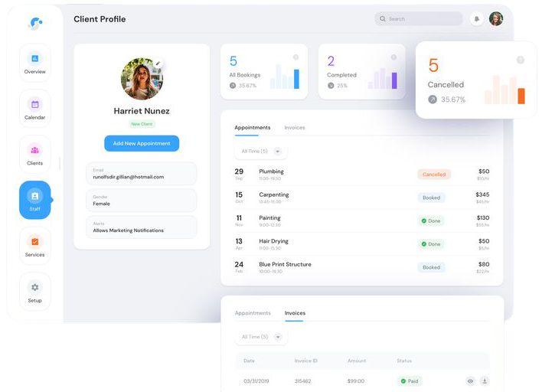Click Booked status on Blue Print Structure
The height and width of the screenshot is (392, 542).
click(x=432, y=267)
